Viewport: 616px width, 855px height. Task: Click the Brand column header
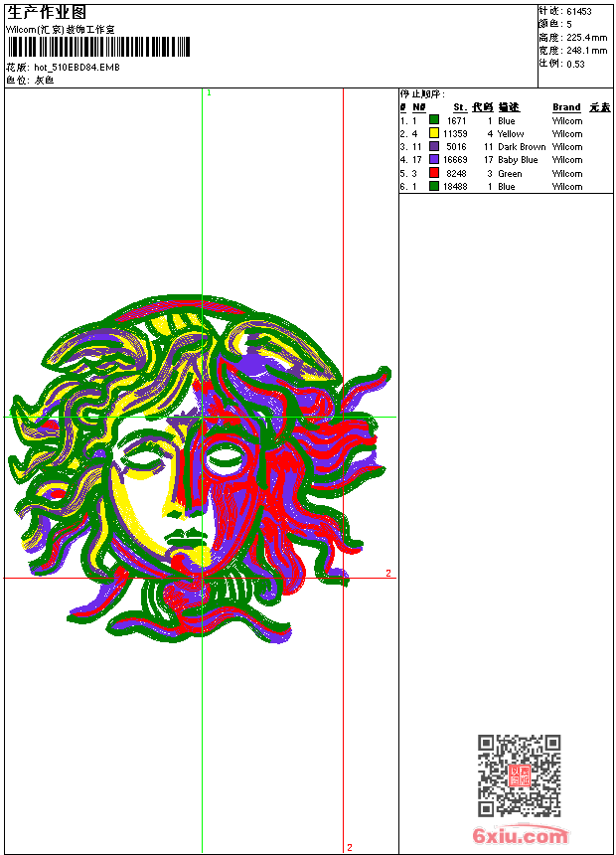click(566, 107)
